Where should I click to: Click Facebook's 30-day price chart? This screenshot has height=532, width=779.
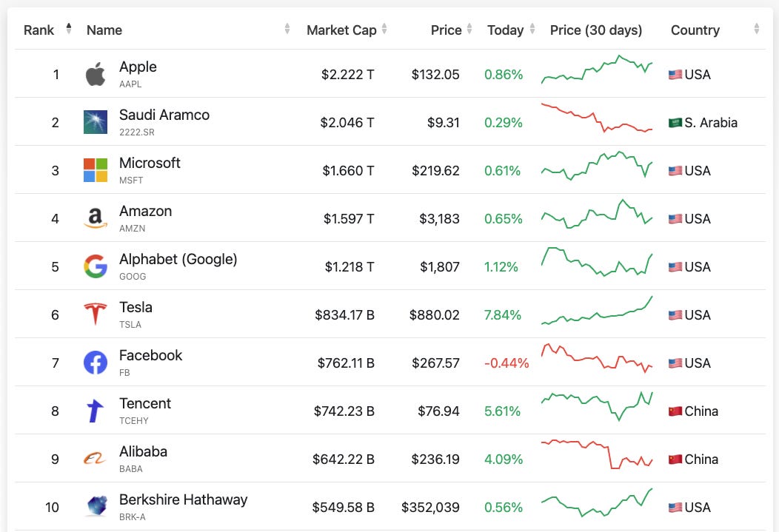pos(597,358)
